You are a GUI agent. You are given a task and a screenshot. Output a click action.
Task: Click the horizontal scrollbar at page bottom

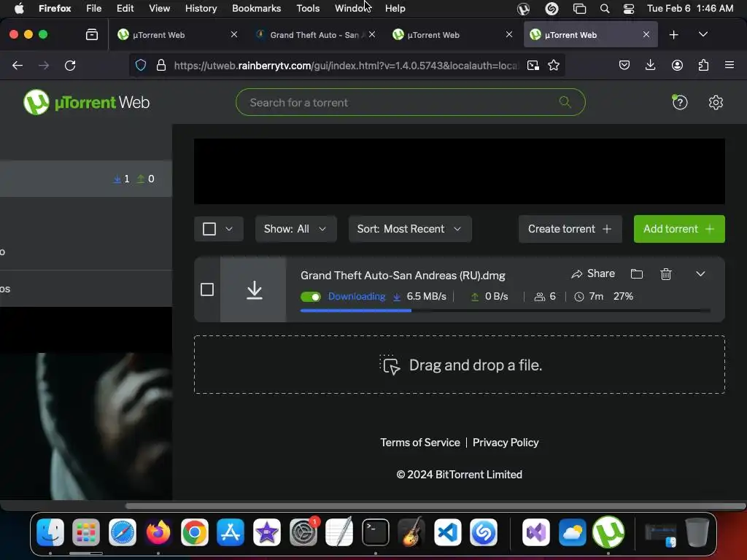pyautogui.click(x=436, y=506)
